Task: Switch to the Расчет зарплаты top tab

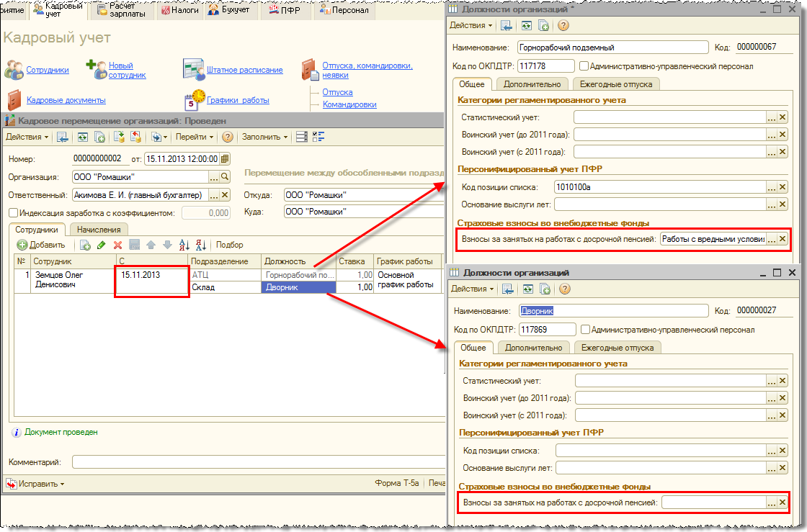Action: click(x=122, y=10)
